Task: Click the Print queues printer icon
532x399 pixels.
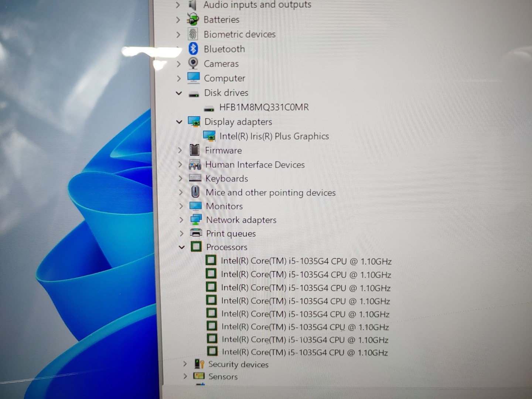Action: point(196,233)
